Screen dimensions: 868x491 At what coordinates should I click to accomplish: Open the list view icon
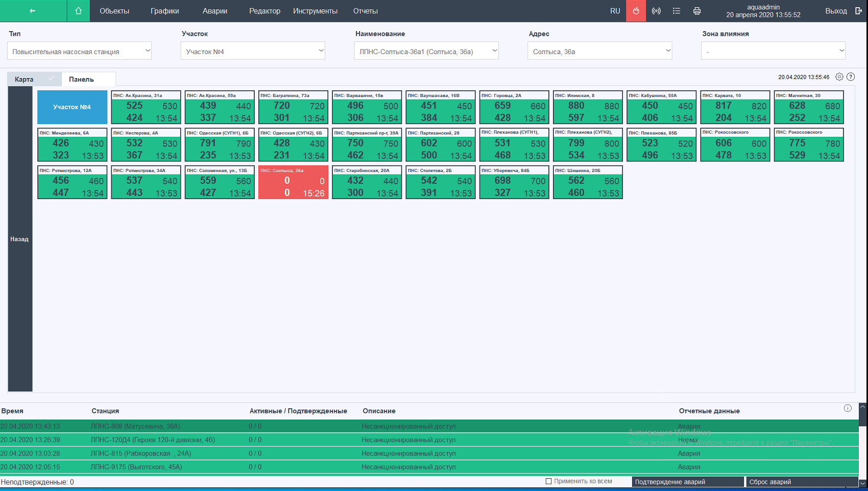(x=677, y=11)
